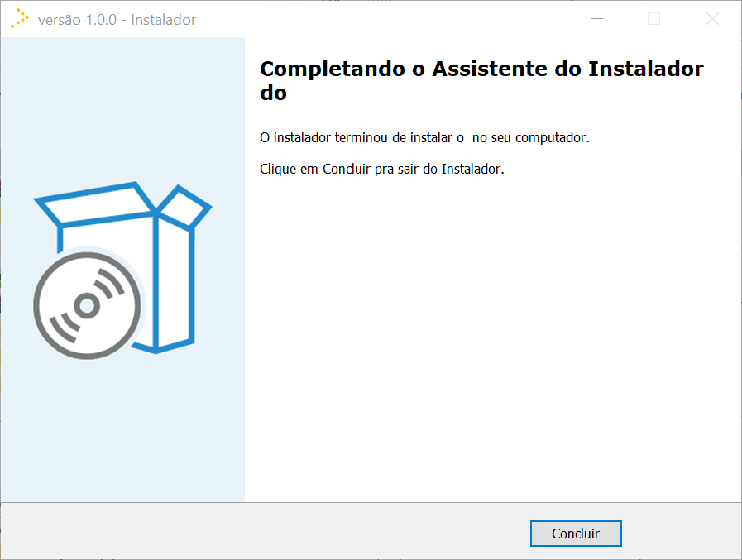Minimize the installer window
Image resolution: width=742 pixels, height=560 pixels.
click(x=596, y=19)
